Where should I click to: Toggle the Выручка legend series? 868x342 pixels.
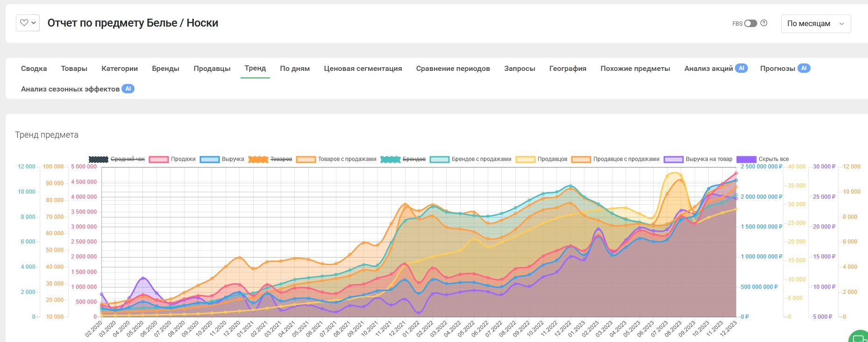click(222, 159)
